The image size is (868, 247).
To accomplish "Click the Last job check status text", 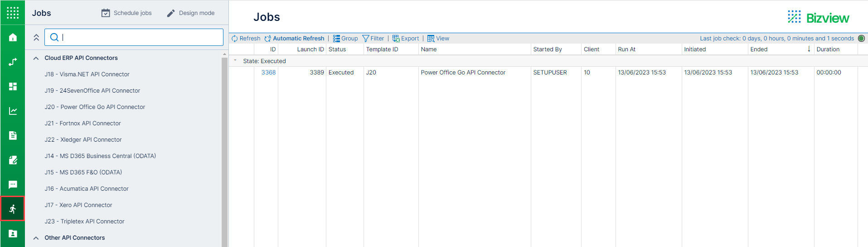I will click(777, 39).
